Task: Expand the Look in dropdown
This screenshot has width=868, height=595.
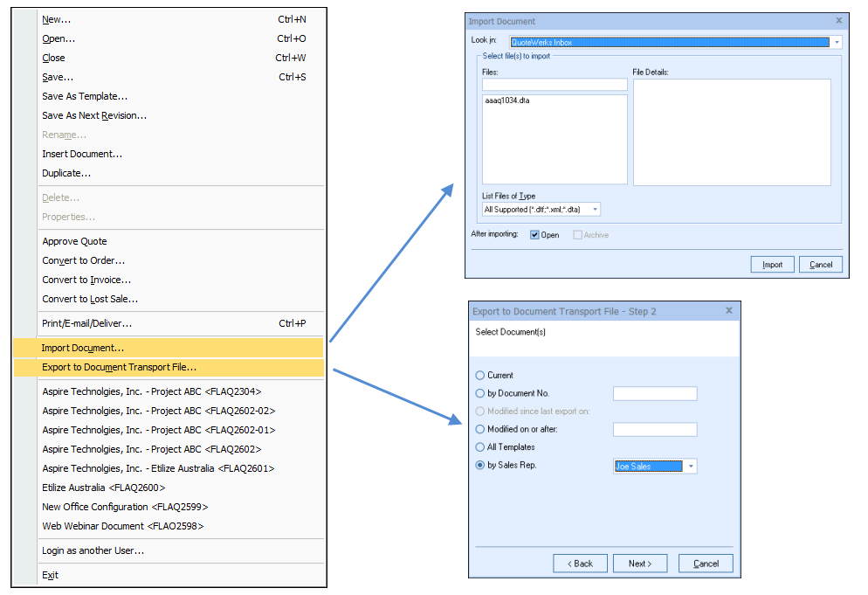Action: [837, 42]
